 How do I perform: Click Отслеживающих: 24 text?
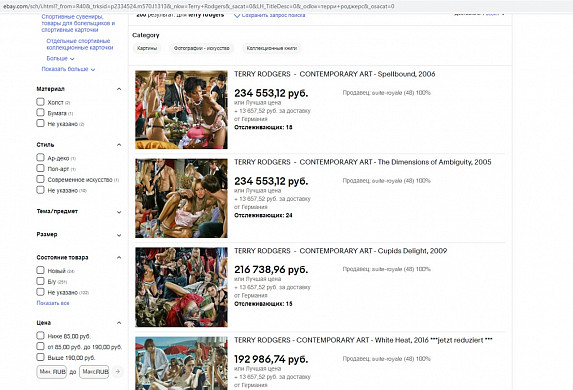(263, 215)
